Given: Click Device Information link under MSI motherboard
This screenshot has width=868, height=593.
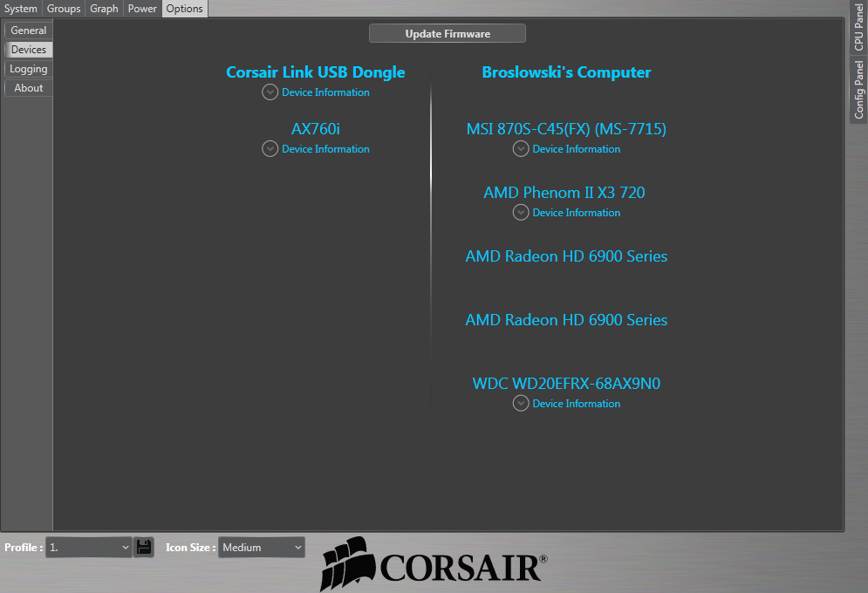Looking at the screenshot, I should 577,149.
